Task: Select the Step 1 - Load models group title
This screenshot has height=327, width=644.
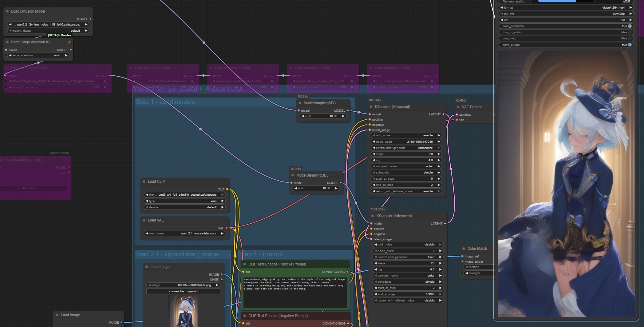Action: (165, 102)
